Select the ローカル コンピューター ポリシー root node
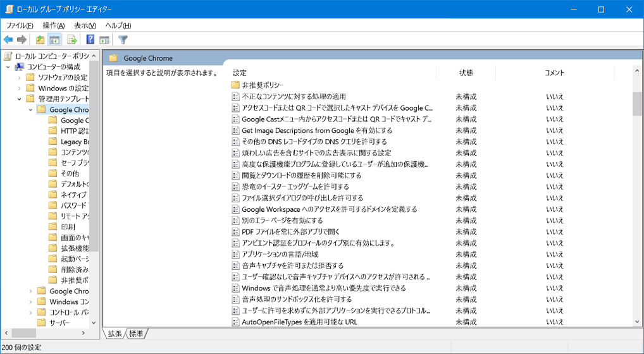The image size is (644, 354). pyautogui.click(x=47, y=56)
